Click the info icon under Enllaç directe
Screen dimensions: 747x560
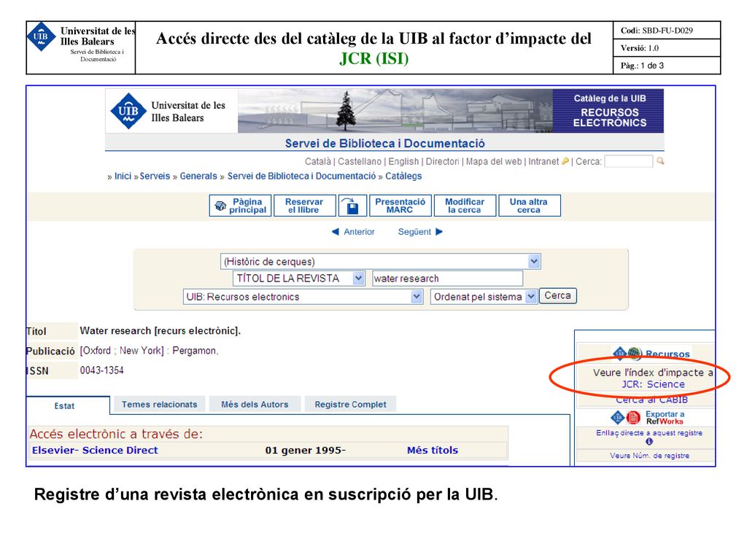[649, 441]
